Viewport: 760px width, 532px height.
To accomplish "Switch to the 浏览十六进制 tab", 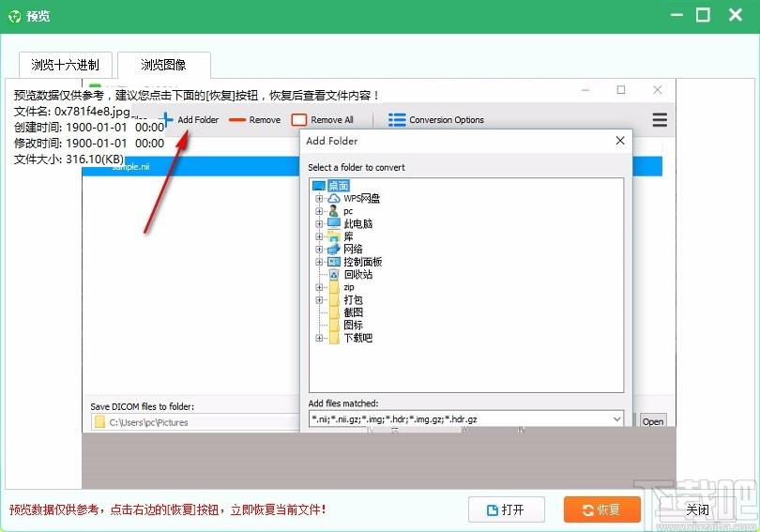I will (66, 65).
